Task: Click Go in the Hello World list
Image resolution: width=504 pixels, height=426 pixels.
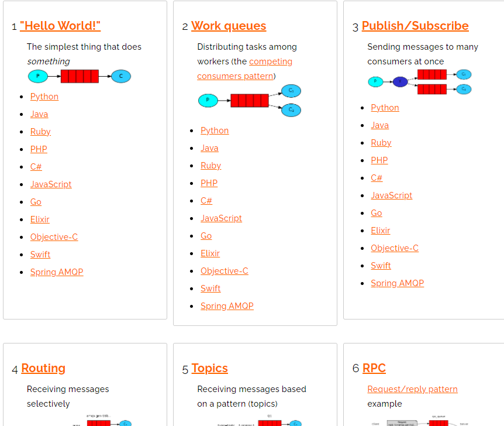Action: (36, 202)
